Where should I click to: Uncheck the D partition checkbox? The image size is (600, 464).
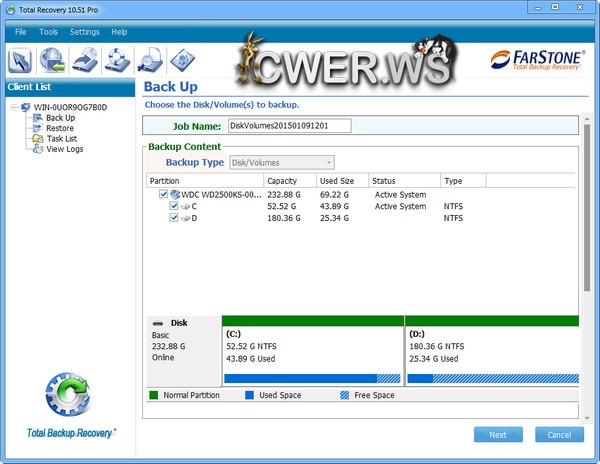[x=174, y=217]
